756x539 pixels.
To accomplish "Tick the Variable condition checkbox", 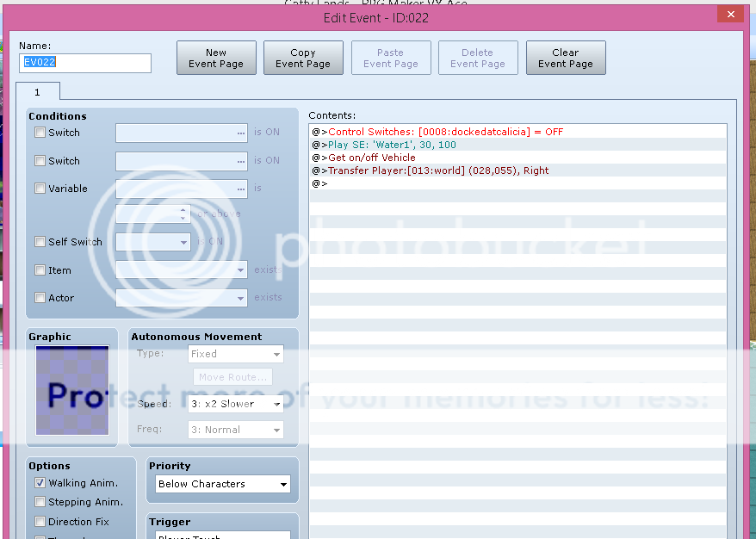I will (x=40, y=189).
